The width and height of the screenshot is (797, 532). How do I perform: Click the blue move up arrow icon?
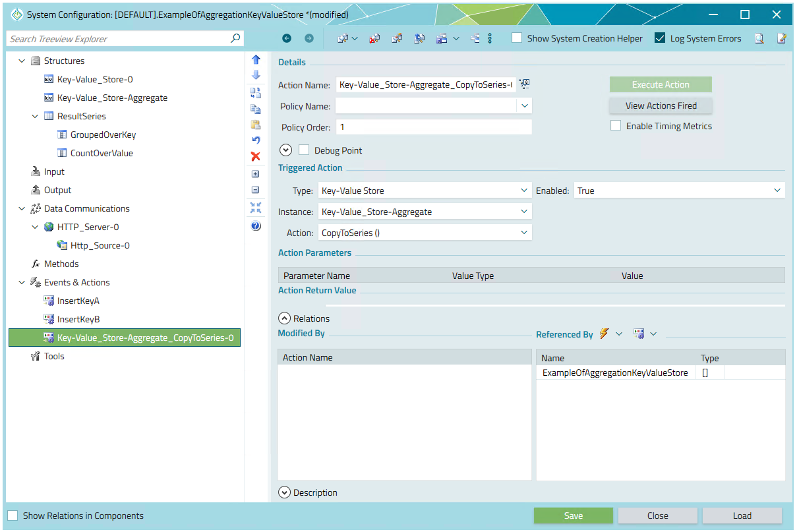(x=256, y=59)
